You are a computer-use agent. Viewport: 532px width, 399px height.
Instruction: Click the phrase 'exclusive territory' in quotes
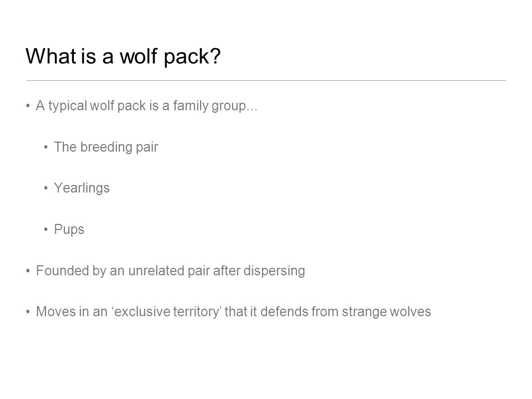167,312
